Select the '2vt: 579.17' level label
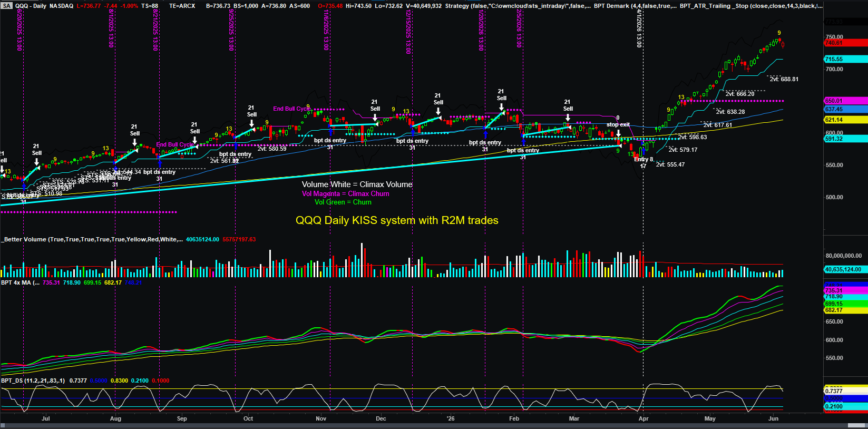Viewport: 868px width, 429px height. coord(683,150)
